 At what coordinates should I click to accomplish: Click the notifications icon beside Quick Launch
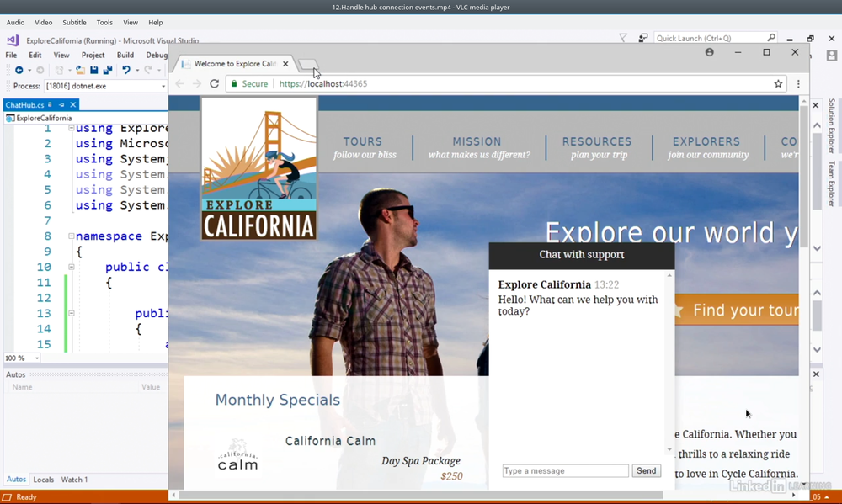click(x=642, y=38)
